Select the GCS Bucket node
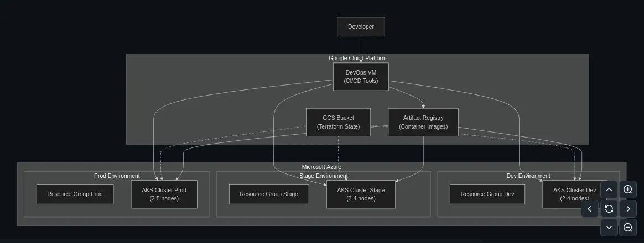The width and height of the screenshot is (644, 243). pyautogui.click(x=339, y=122)
